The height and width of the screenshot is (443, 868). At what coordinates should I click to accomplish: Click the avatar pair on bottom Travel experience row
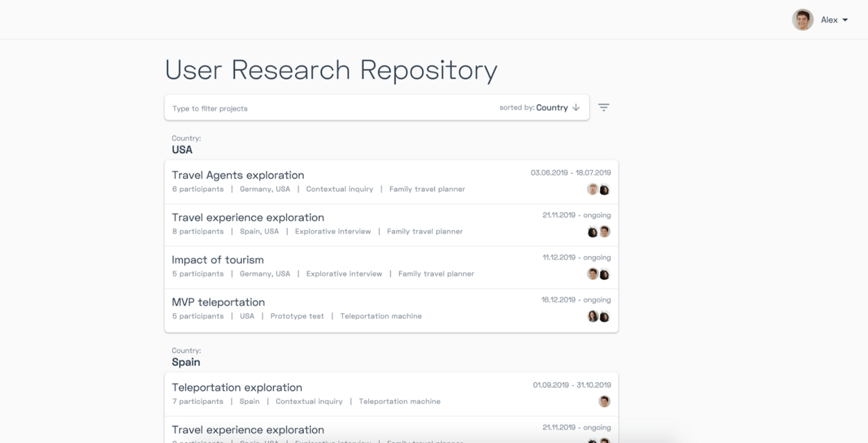[x=598, y=441]
